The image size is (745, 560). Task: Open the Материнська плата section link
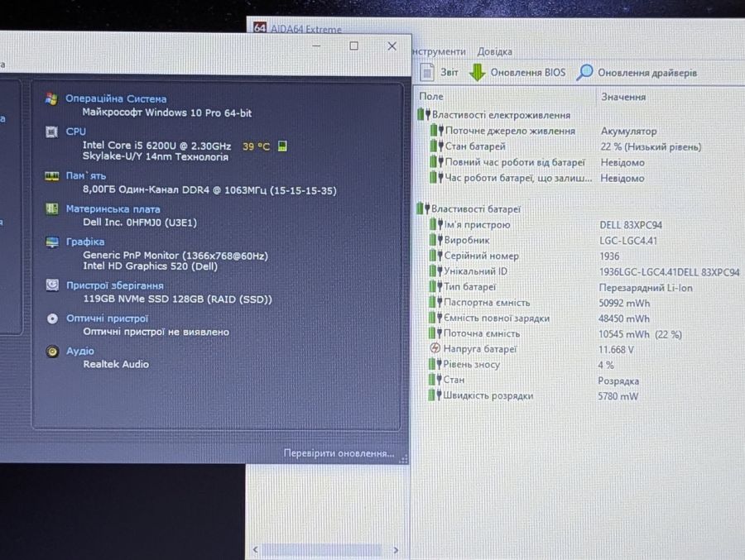coord(113,209)
